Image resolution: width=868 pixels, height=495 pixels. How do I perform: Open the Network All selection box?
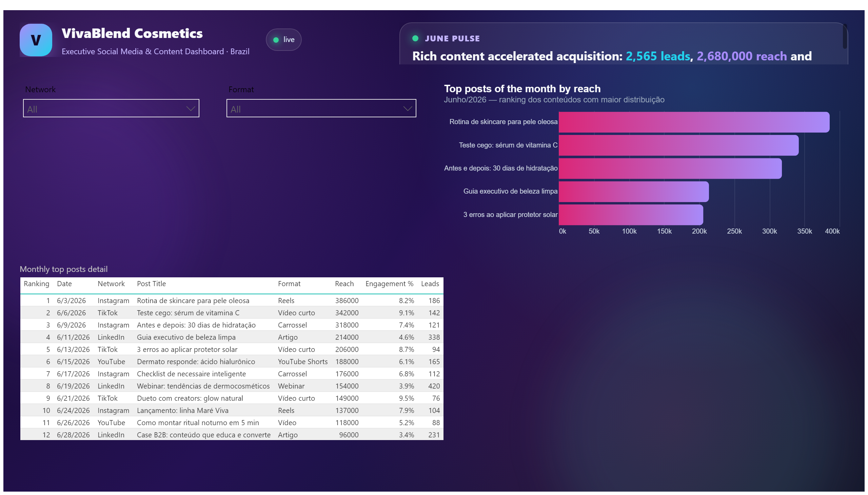[111, 108]
